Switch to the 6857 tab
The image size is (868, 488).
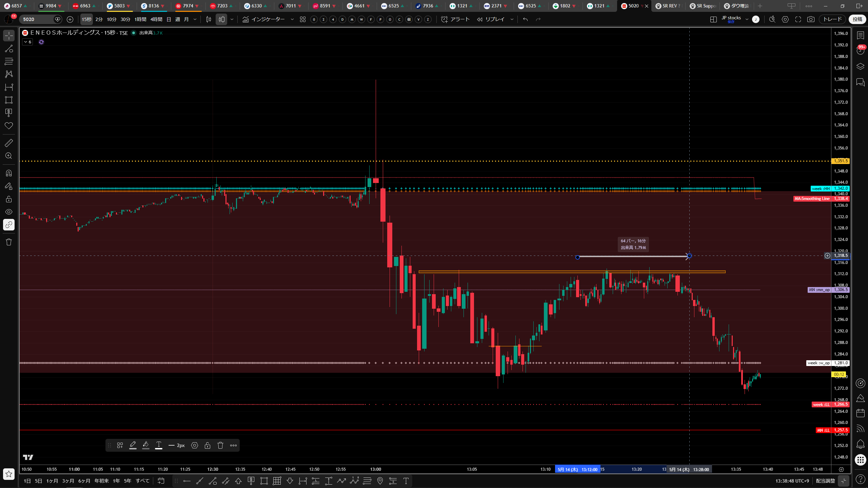(16, 6)
